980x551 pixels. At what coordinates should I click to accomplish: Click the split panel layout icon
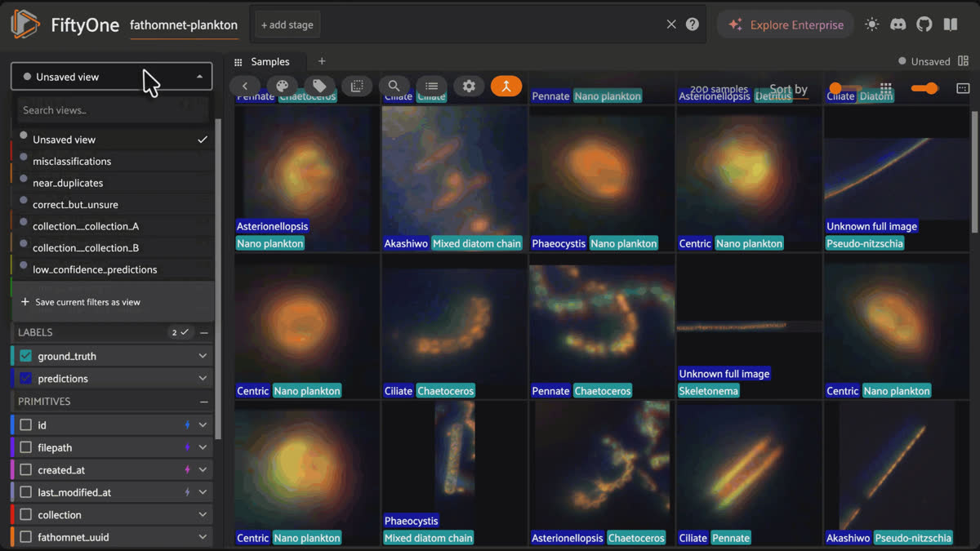coord(964,61)
